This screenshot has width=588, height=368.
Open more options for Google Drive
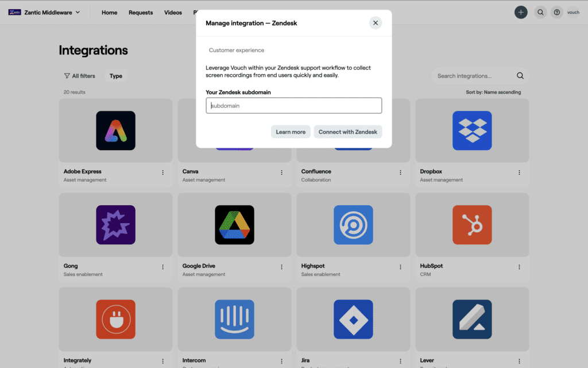click(x=281, y=267)
